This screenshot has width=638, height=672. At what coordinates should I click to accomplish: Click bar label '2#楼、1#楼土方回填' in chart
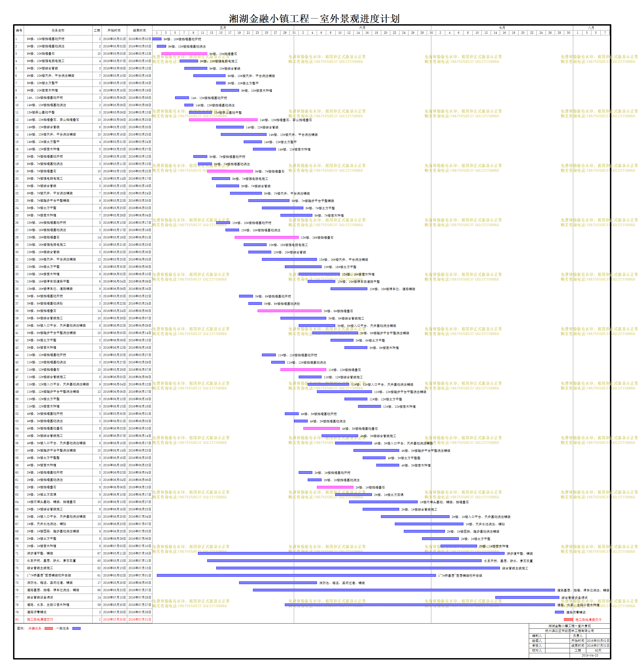tap(389, 495)
